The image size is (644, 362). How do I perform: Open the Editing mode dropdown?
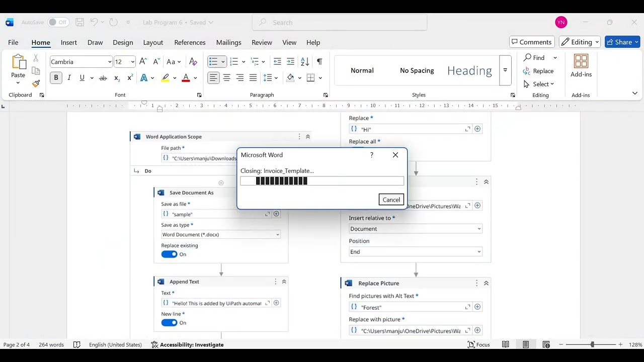(x=580, y=42)
